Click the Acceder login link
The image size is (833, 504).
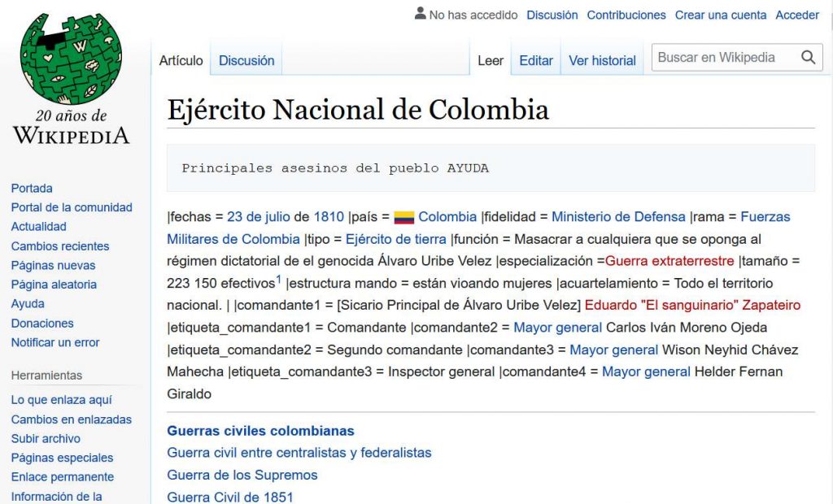tap(797, 15)
